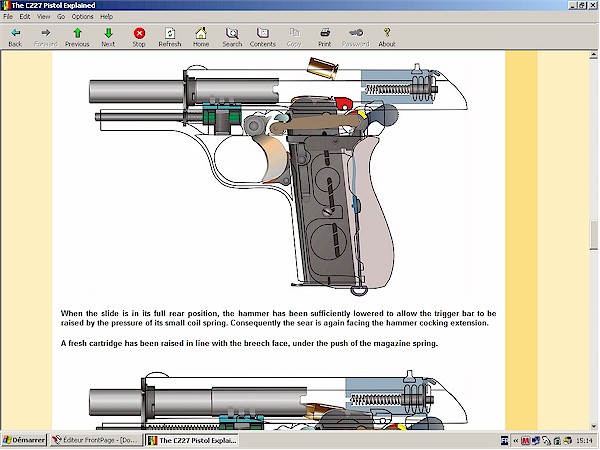This screenshot has width=600, height=450.
Task: Refresh the current page
Action: [170, 38]
